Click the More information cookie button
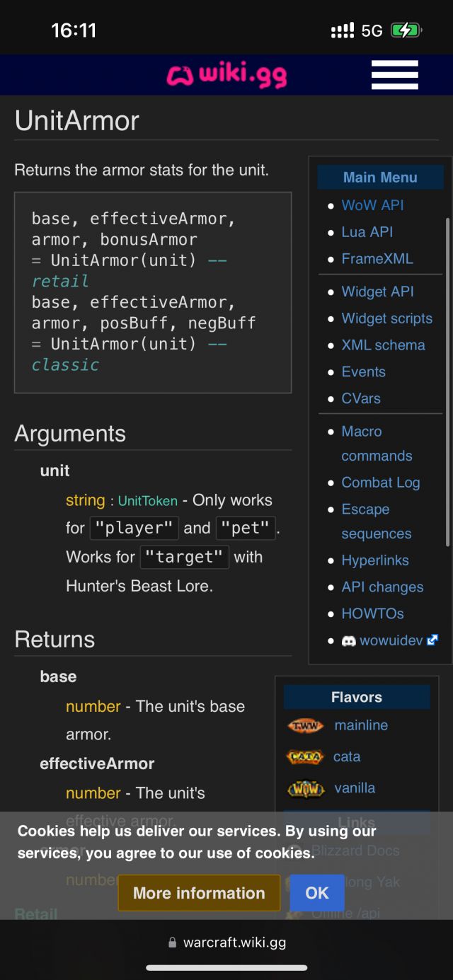The height and width of the screenshot is (980, 453). tap(199, 893)
